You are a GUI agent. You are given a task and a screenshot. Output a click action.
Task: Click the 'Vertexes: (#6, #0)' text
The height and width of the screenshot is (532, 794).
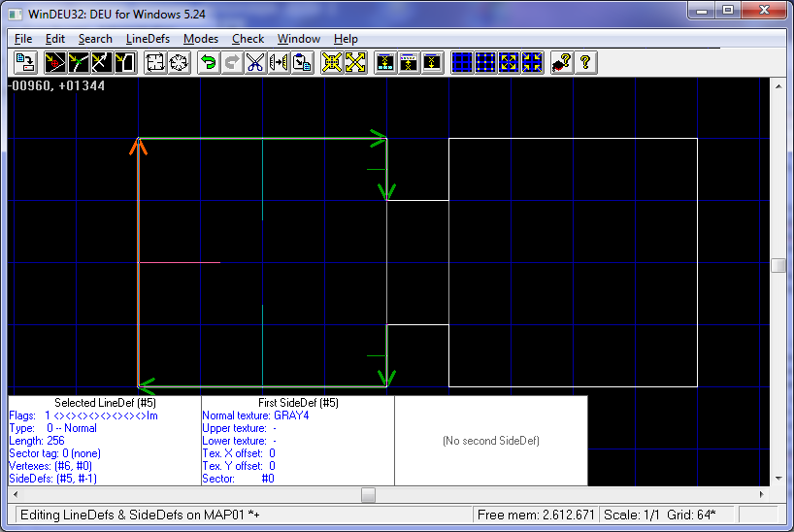coord(50,466)
